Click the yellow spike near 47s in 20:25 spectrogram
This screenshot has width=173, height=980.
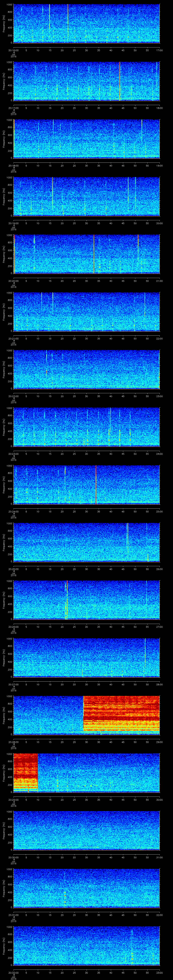click(127, 538)
